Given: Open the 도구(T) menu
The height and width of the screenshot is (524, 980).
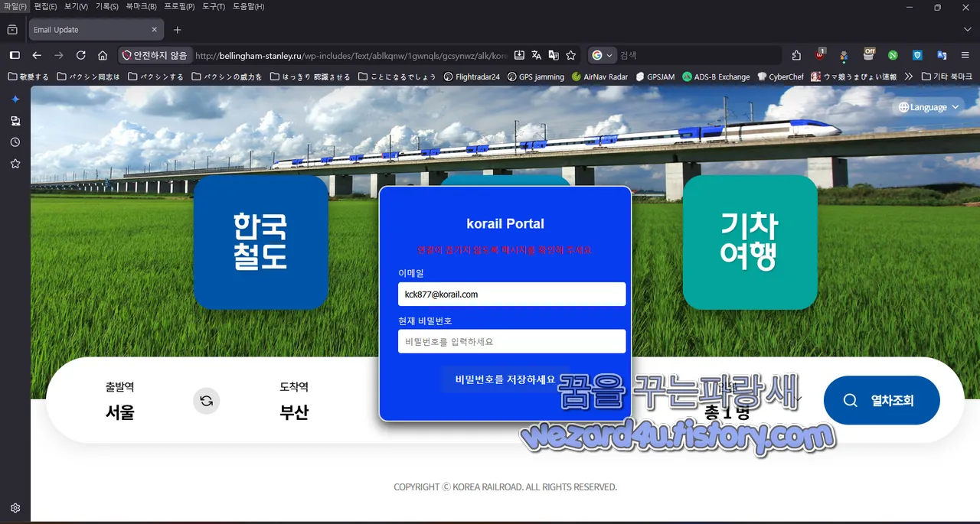Looking at the screenshot, I should [214, 7].
